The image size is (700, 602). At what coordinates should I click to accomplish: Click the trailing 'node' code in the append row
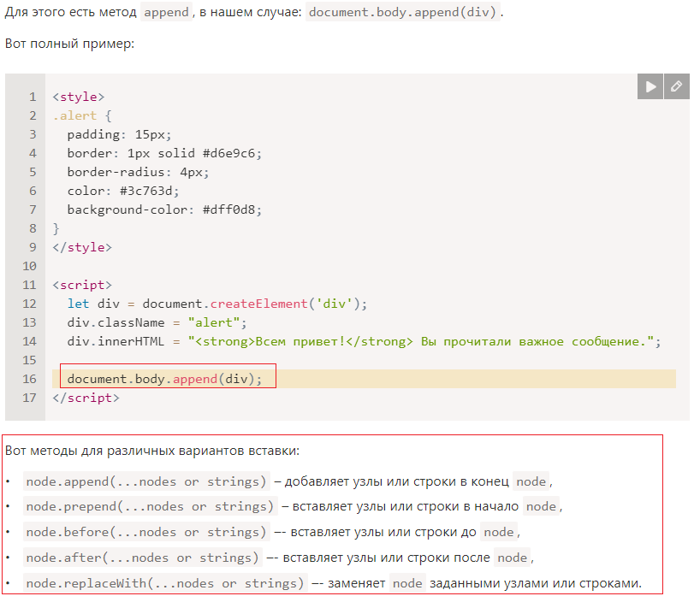click(x=531, y=481)
